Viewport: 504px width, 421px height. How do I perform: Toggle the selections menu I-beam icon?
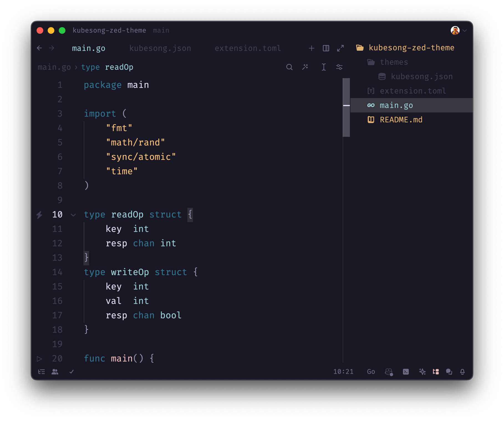(x=324, y=67)
